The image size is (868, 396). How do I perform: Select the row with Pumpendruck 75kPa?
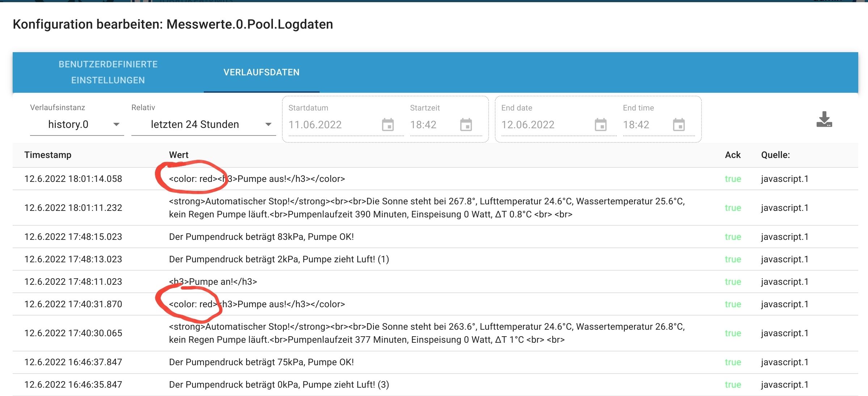pos(261,362)
